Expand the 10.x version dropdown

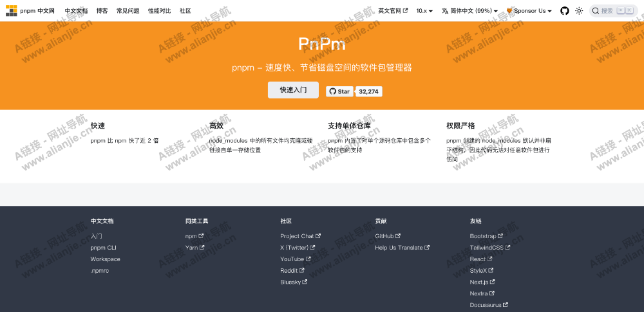click(x=424, y=11)
